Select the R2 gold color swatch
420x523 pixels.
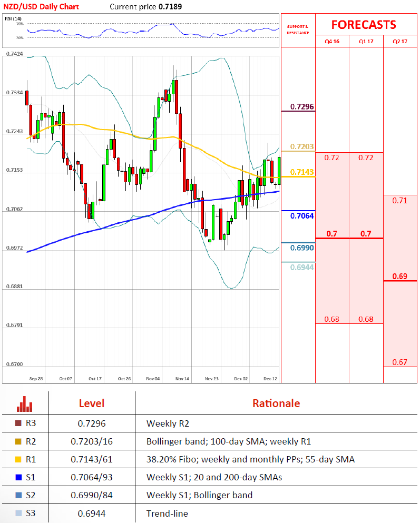tap(18, 441)
